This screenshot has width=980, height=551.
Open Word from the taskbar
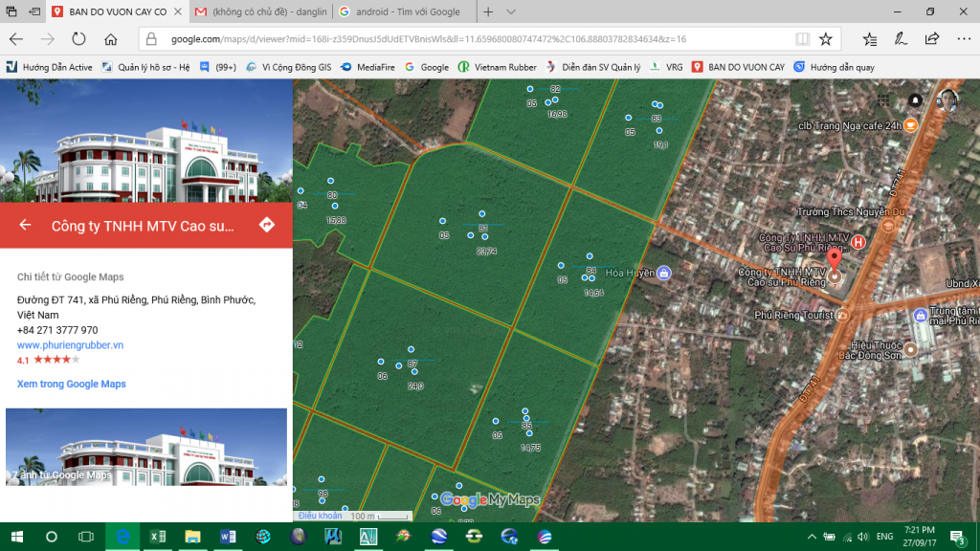(x=228, y=537)
